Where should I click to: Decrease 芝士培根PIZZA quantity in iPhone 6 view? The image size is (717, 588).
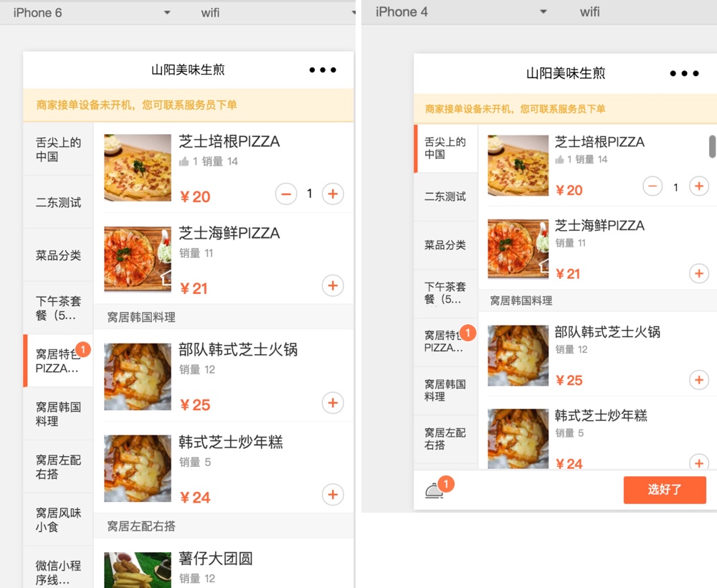click(x=286, y=194)
